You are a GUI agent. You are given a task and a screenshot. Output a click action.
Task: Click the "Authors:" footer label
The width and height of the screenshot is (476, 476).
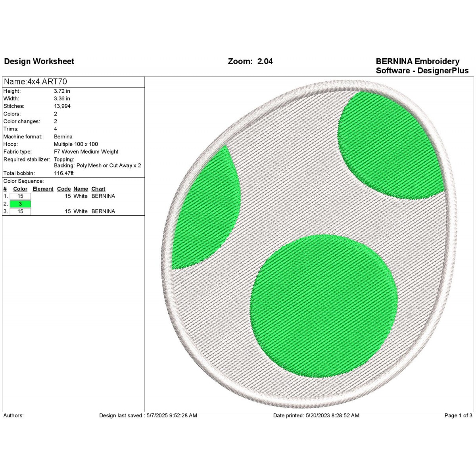point(13,416)
